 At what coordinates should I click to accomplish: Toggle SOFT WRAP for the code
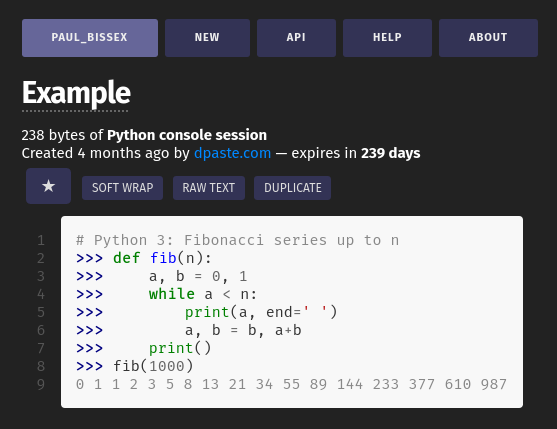[123, 188]
